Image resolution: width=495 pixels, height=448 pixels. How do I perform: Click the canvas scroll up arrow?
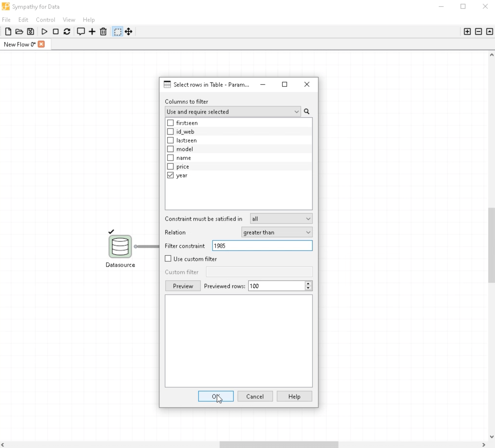tap(492, 55)
